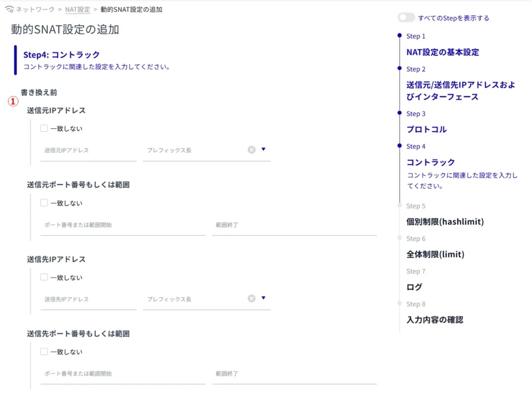This screenshot has width=532, height=397.
Task: Select '個別制限(hashlimit)' step
Action: [x=445, y=222]
